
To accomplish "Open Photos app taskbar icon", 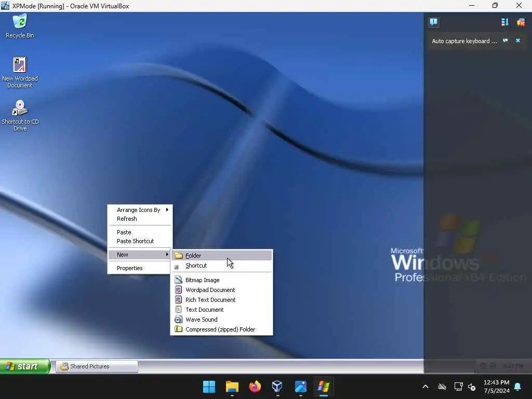I will 301,387.
